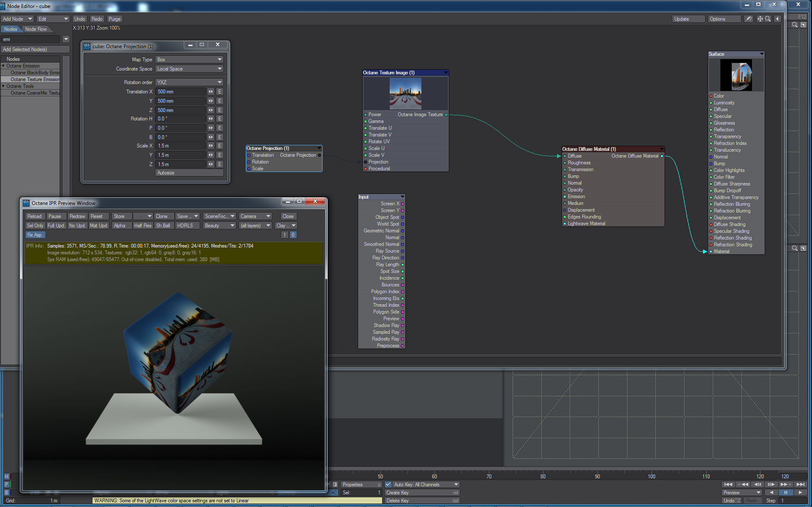This screenshot has width=812, height=507.
Task: Toggle the Sel Only button in IPR window
Action: pos(35,226)
